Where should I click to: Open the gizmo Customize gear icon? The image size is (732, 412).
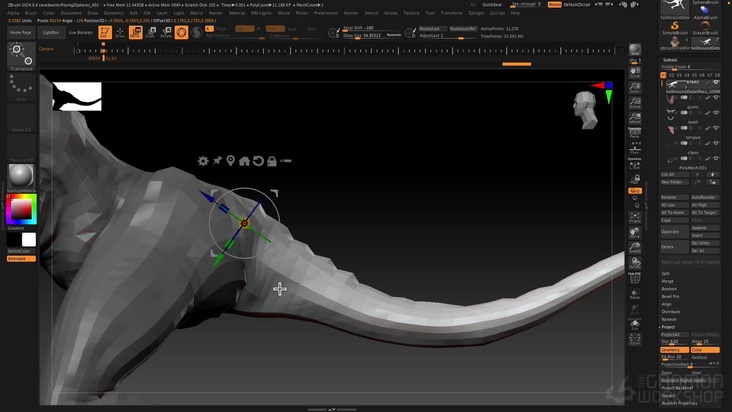[203, 161]
